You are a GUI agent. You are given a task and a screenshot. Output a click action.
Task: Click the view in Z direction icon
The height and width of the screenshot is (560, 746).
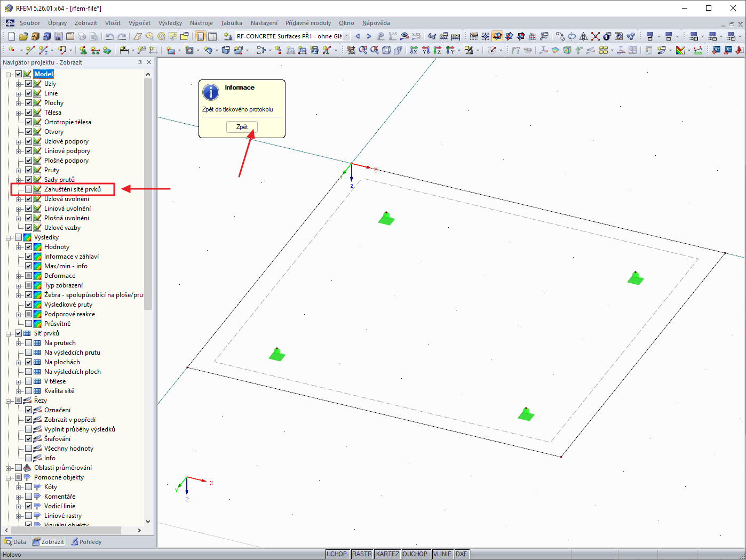click(438, 50)
